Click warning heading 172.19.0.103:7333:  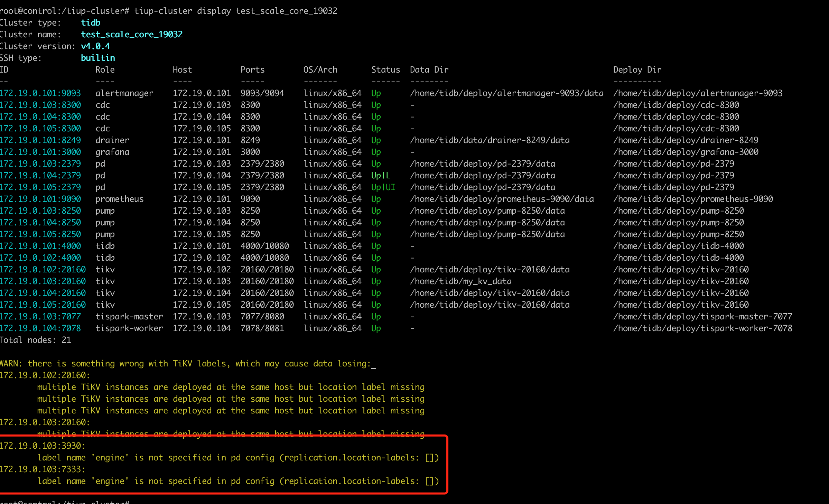pyautogui.click(x=43, y=469)
